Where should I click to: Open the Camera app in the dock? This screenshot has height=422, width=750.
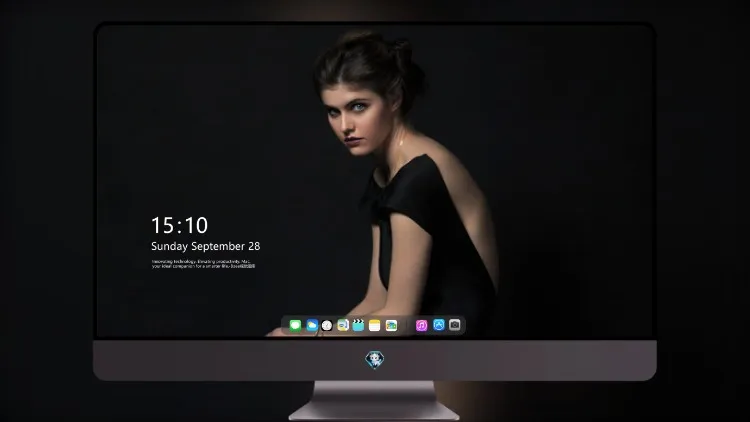pyautogui.click(x=455, y=325)
